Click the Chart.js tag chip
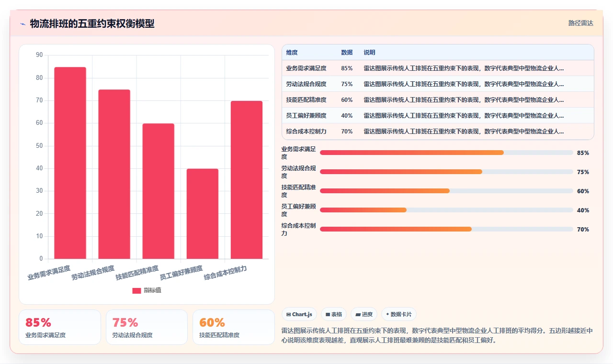Viewport: 613px width, 364px height. coord(299,314)
